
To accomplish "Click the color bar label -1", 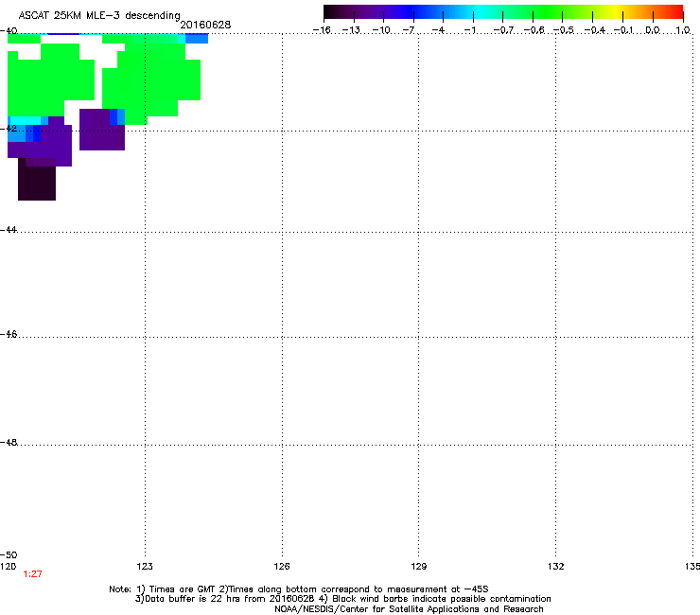I will pos(469,30).
